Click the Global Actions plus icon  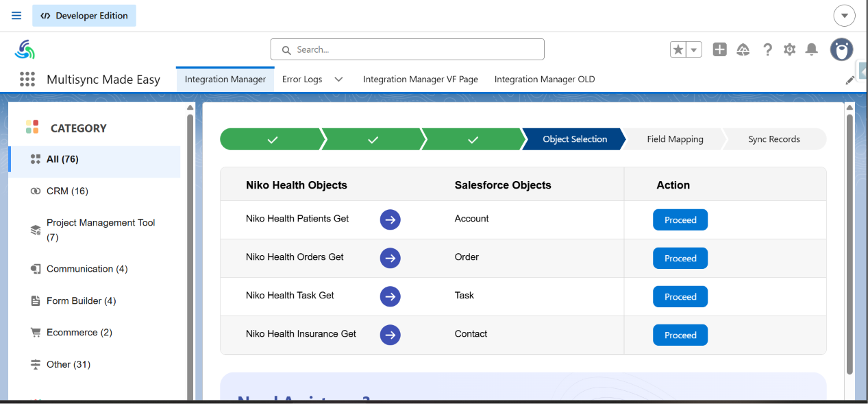pos(719,49)
